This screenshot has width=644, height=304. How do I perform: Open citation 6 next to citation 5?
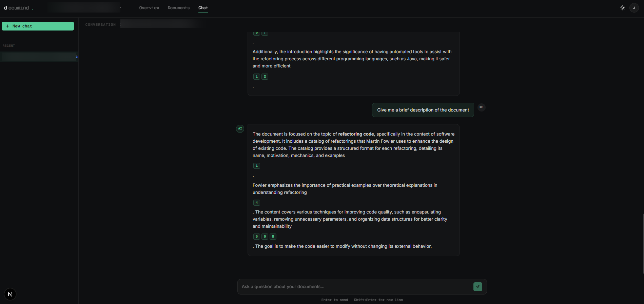[x=265, y=237]
